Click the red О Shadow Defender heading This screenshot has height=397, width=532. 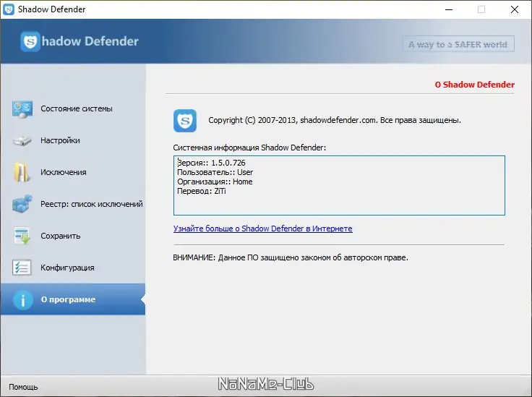[475, 85]
